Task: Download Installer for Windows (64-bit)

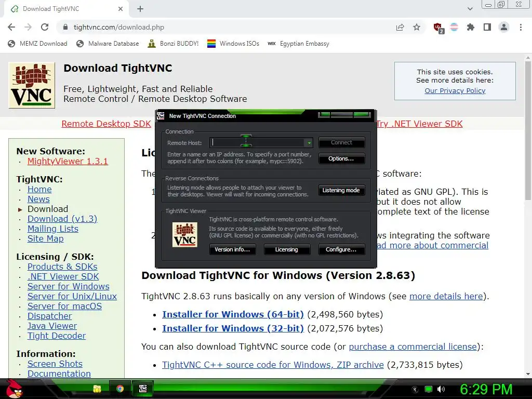Action: pos(233,314)
